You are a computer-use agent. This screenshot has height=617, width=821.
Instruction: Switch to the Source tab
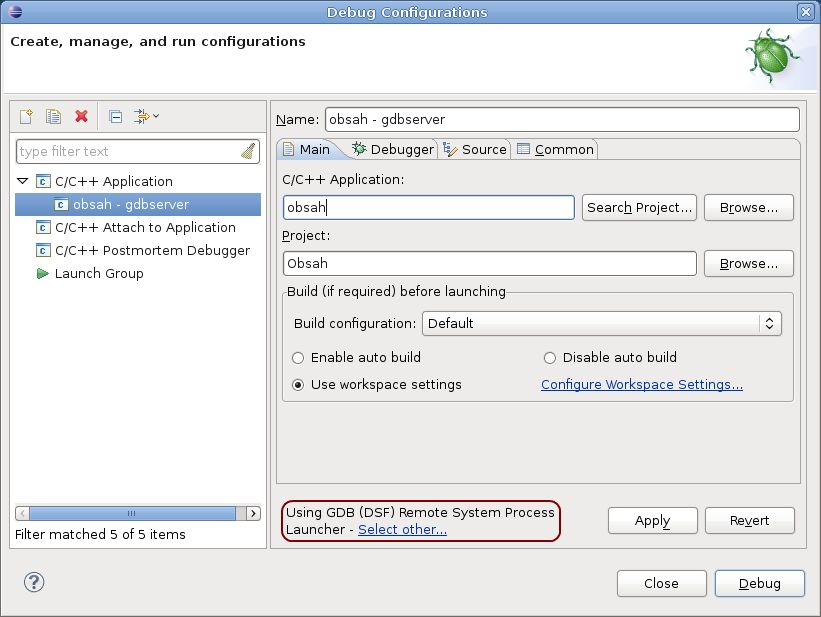point(474,150)
